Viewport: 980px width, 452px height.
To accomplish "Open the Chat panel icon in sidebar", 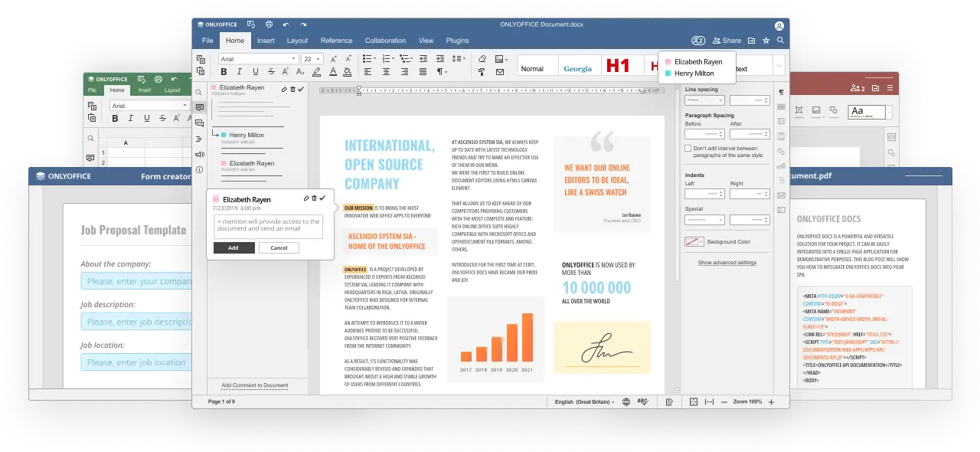I will (x=200, y=123).
